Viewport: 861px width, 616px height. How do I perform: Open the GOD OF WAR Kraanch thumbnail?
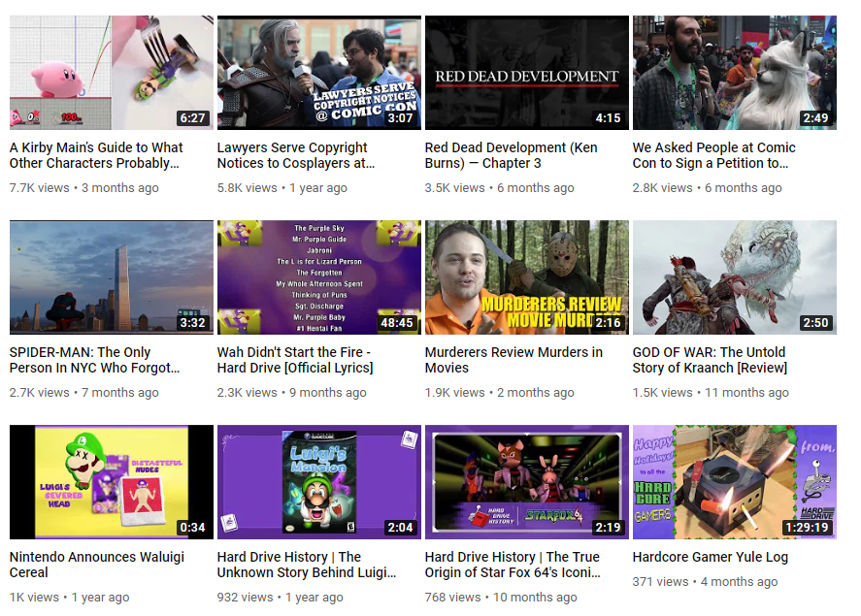(x=734, y=277)
